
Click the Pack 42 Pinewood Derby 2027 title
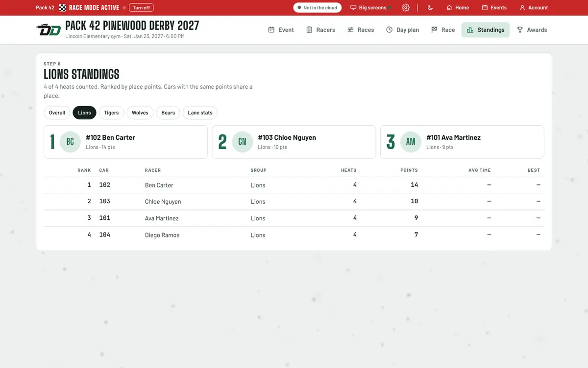click(132, 26)
